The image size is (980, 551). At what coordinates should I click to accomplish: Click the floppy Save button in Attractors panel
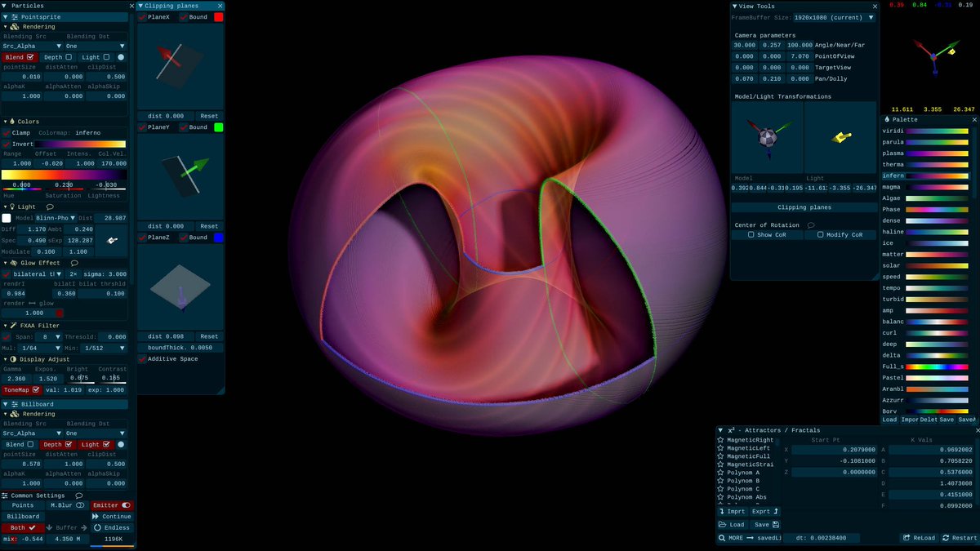(x=766, y=525)
